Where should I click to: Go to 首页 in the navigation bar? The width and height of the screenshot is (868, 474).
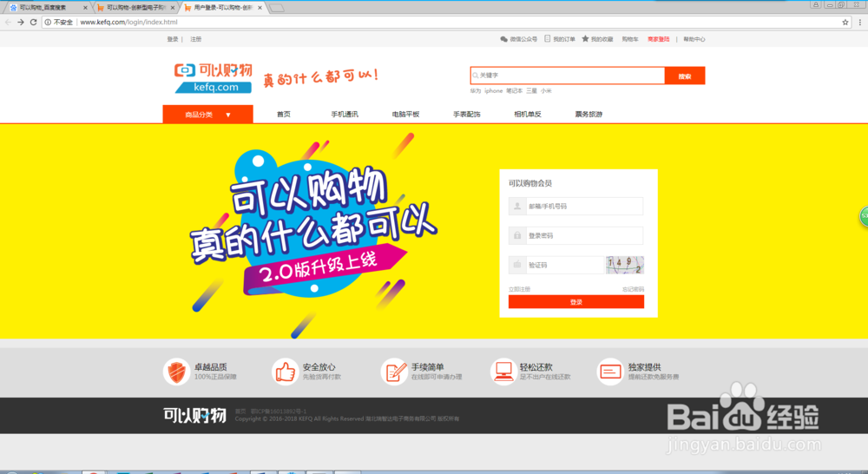pos(284,114)
